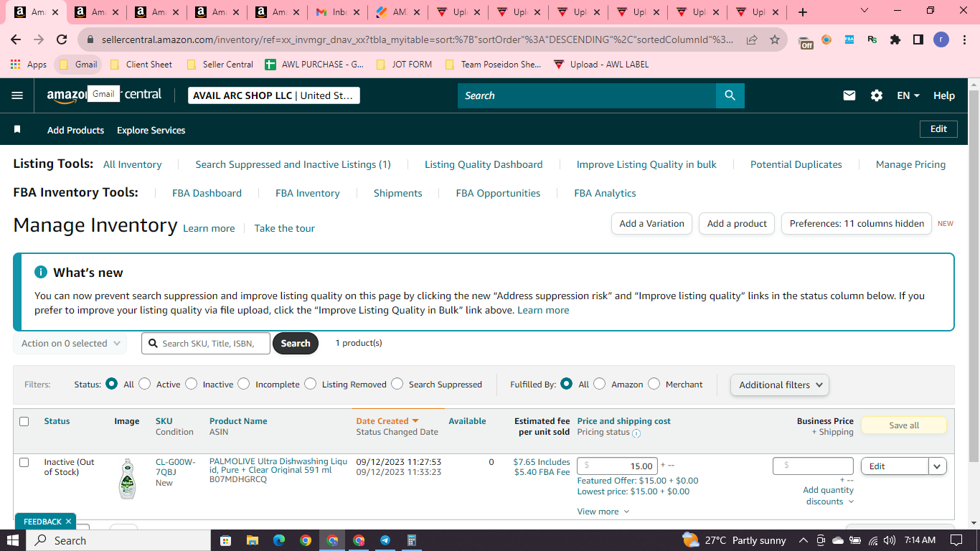Open the Client Sheet bookmark

click(141, 65)
